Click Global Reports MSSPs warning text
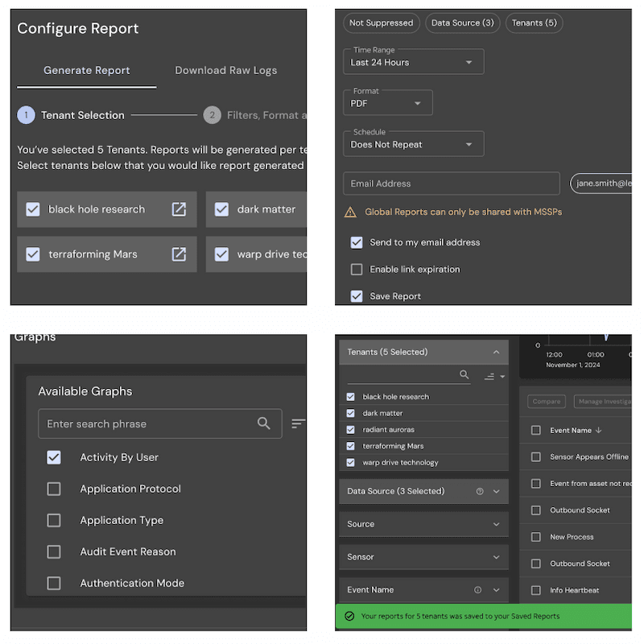This screenshot has width=644, height=644. 464,212
